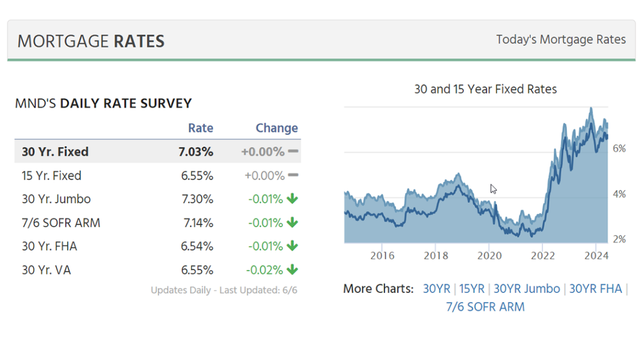Open the 7/6 SOFR ARM chart
This screenshot has height=338, width=644.
[x=485, y=306]
